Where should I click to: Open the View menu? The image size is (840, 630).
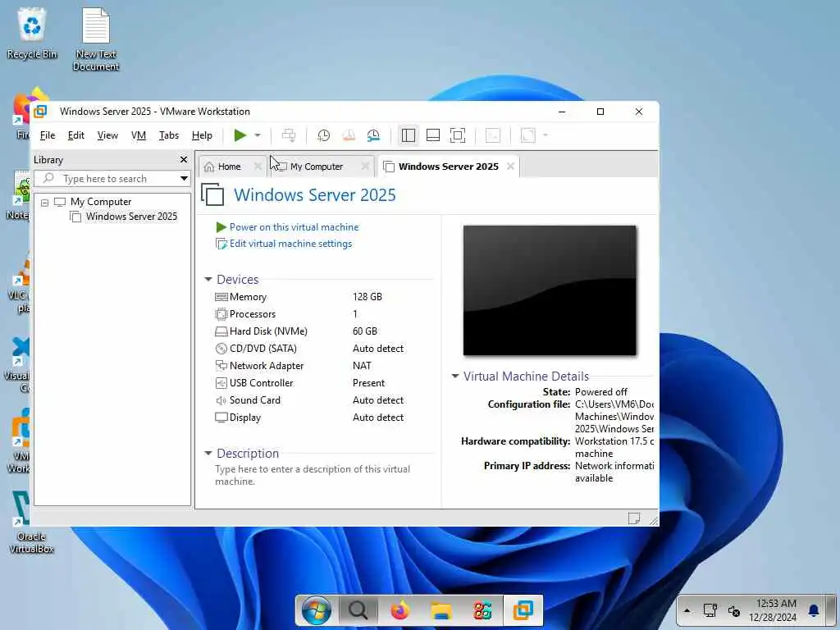click(107, 135)
